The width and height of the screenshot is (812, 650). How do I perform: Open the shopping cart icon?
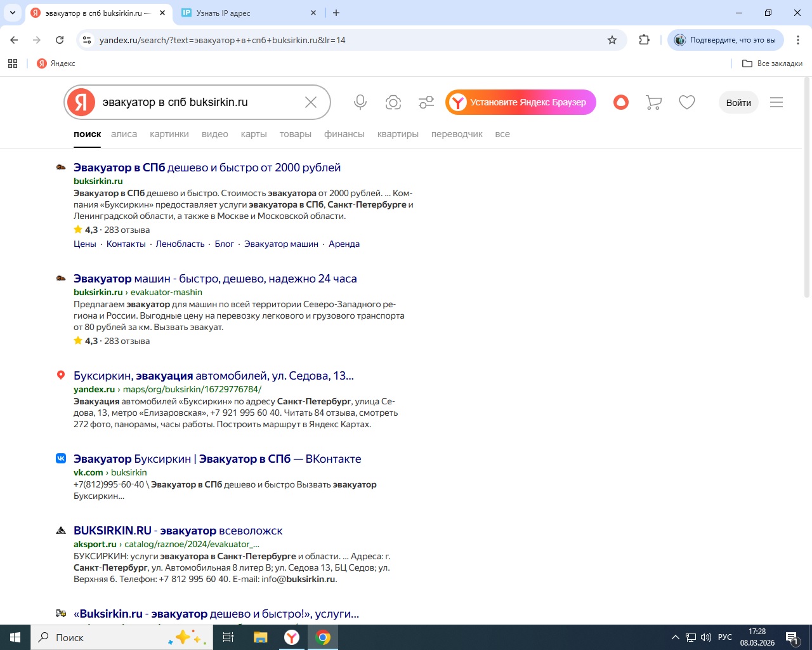click(653, 102)
